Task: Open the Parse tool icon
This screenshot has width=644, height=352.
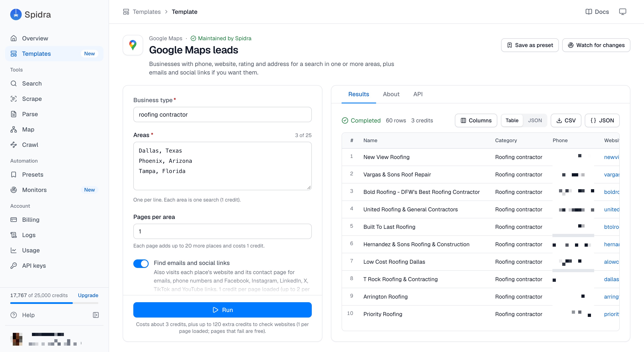Action: coord(14,114)
